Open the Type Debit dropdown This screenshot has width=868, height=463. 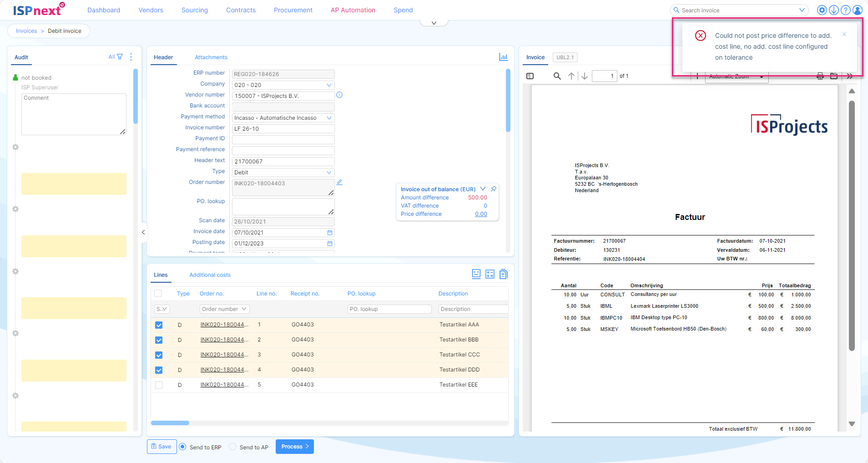coord(283,173)
